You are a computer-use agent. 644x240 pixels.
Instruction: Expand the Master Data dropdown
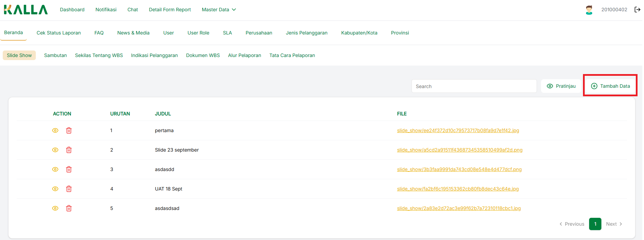(x=219, y=10)
